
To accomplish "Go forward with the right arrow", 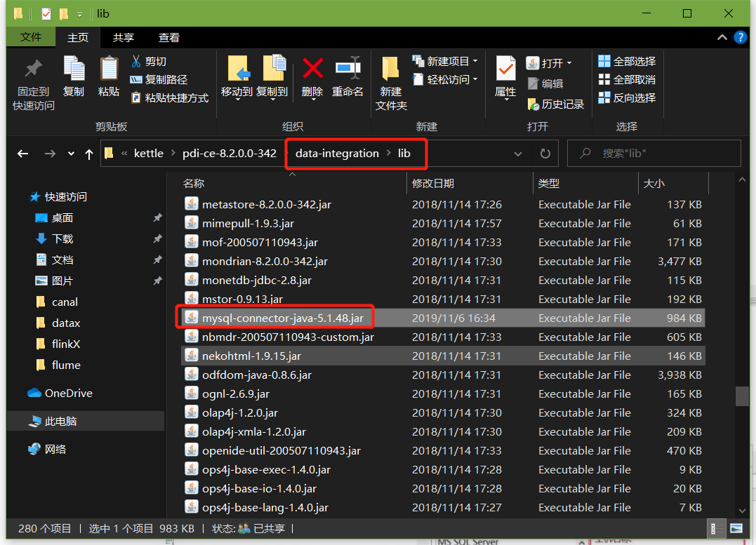I will 50,154.
